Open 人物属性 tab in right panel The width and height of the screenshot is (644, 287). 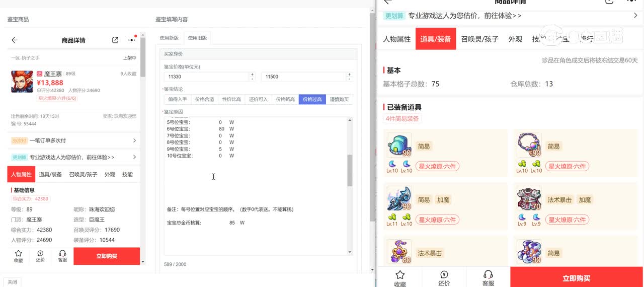tap(397, 39)
